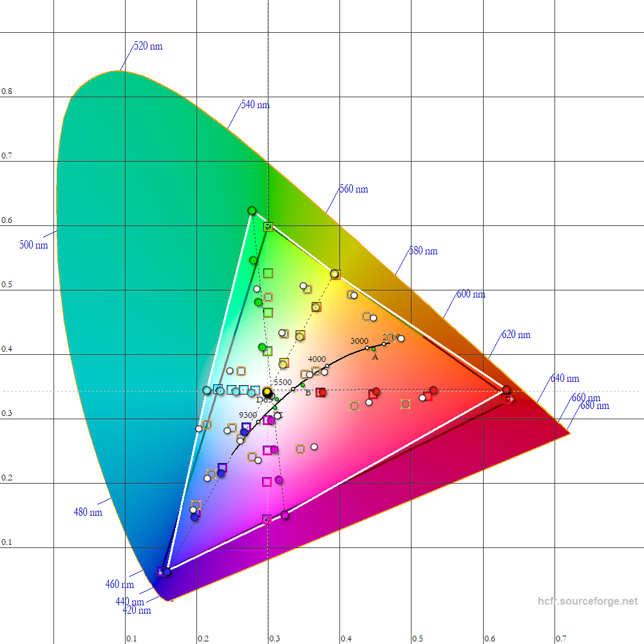Screen dimensions: 644x644
Task: Select the y-axis 0.4 value label
Action: (x=7, y=349)
